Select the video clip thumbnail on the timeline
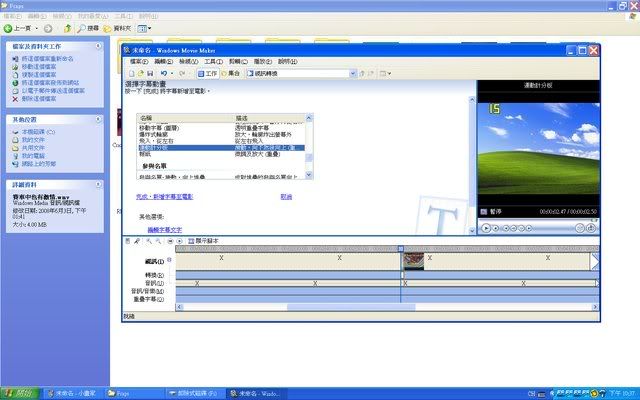Viewport: 640px width, 400px height. click(414, 261)
